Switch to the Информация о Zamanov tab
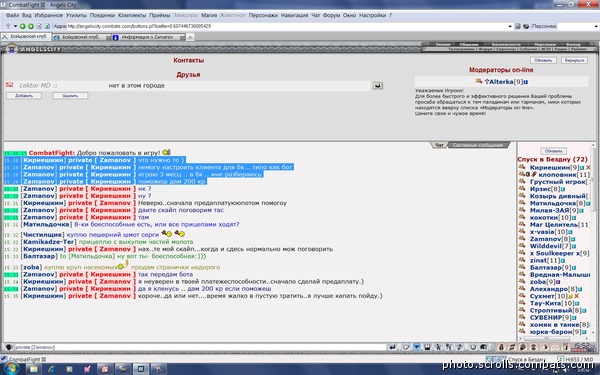 147,37
